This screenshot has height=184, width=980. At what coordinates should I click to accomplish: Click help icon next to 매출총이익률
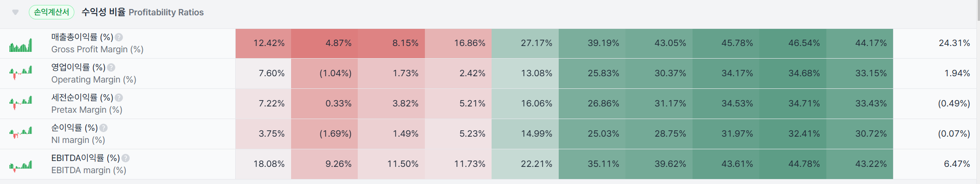click(x=119, y=37)
